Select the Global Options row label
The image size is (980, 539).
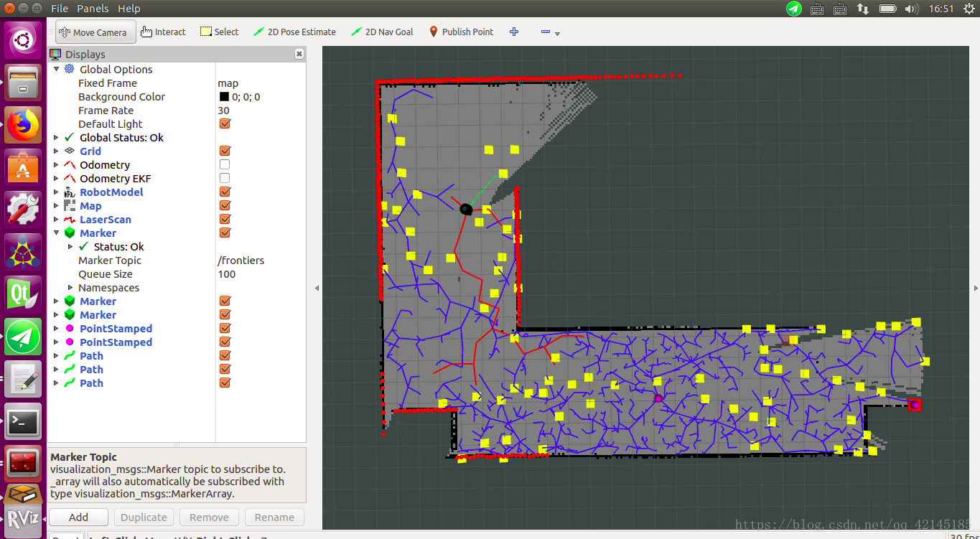pos(116,70)
